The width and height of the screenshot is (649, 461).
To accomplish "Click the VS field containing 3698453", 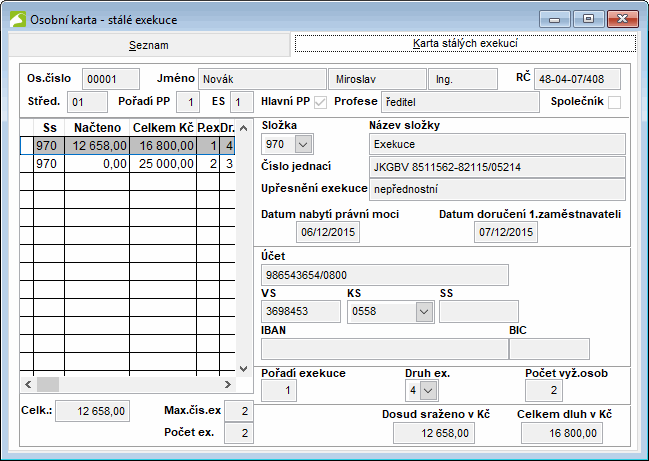I will point(300,311).
